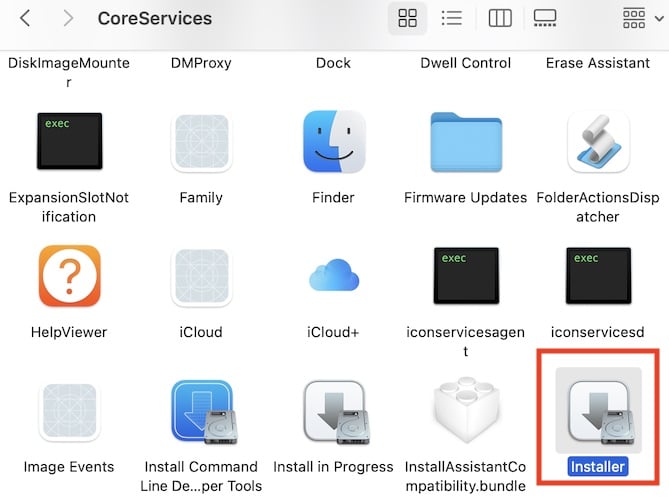The height and width of the screenshot is (500, 669).
Task: Select InstallAssistantCompatibility.bundle brick icon
Action: pyautogui.click(x=465, y=413)
